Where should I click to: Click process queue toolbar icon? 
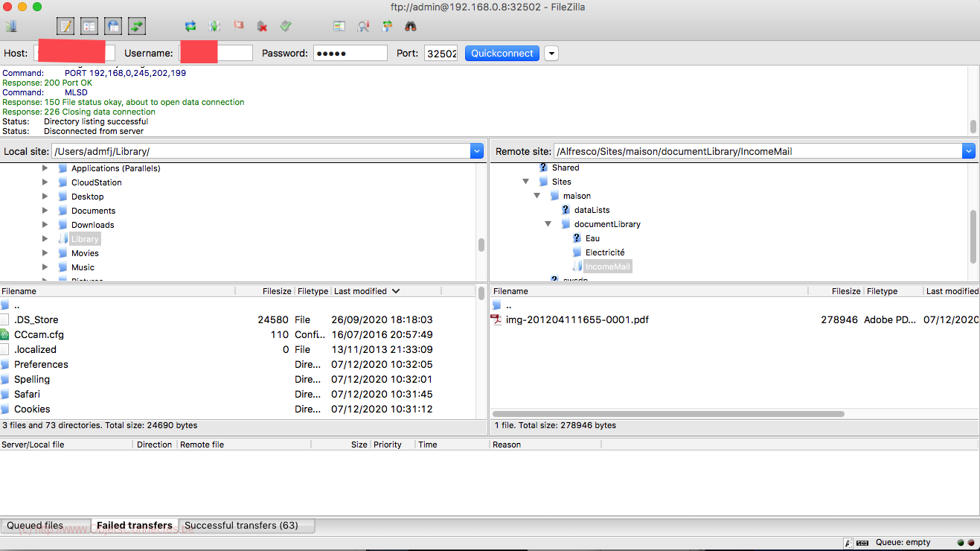pos(214,27)
